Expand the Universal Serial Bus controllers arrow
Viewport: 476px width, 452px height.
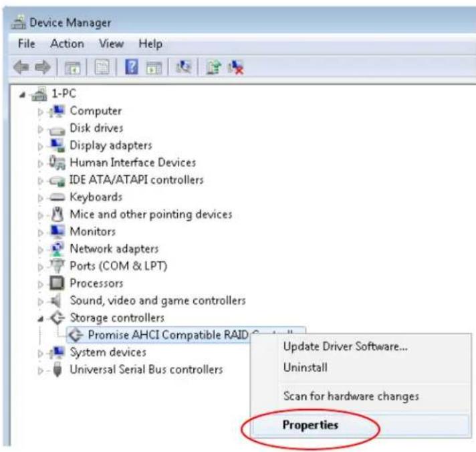pyautogui.click(x=40, y=370)
